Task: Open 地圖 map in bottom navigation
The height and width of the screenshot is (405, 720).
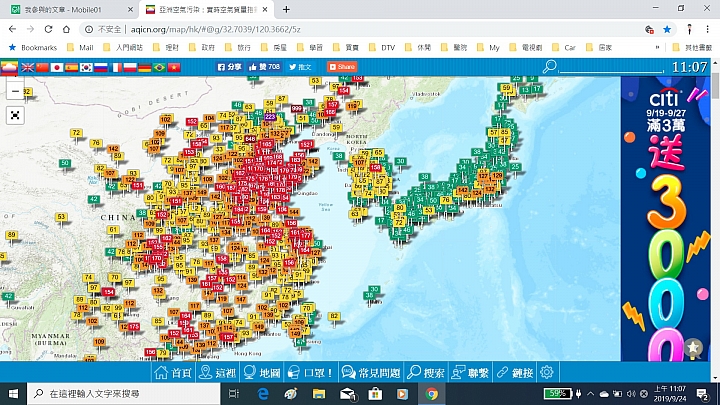Action: [261, 372]
